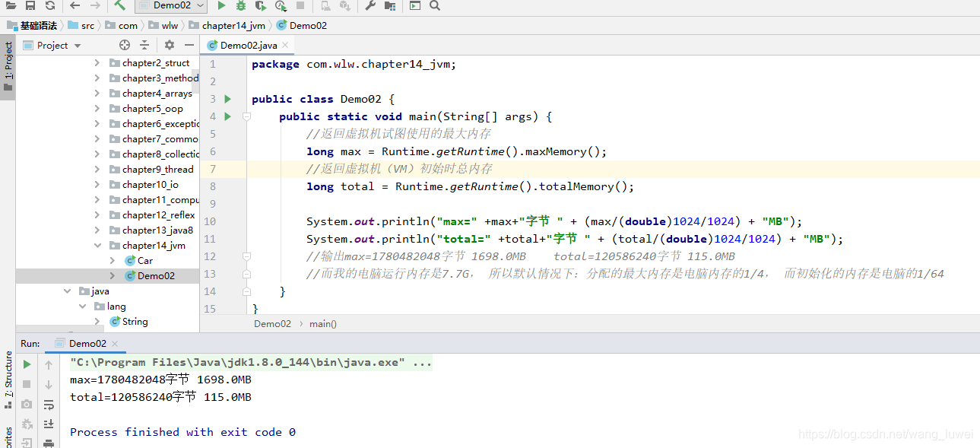Collapse the java package node

(67, 291)
